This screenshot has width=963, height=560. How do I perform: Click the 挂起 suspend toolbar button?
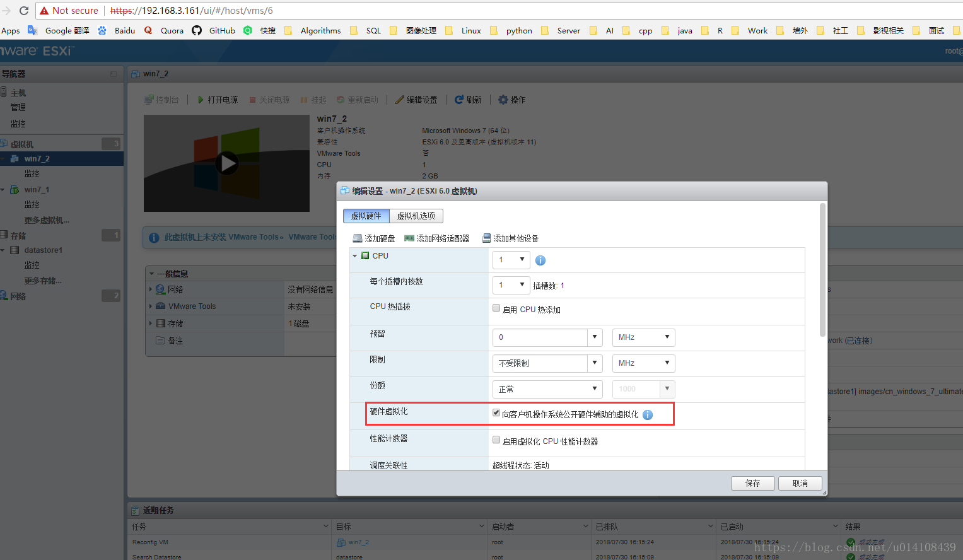(x=313, y=100)
